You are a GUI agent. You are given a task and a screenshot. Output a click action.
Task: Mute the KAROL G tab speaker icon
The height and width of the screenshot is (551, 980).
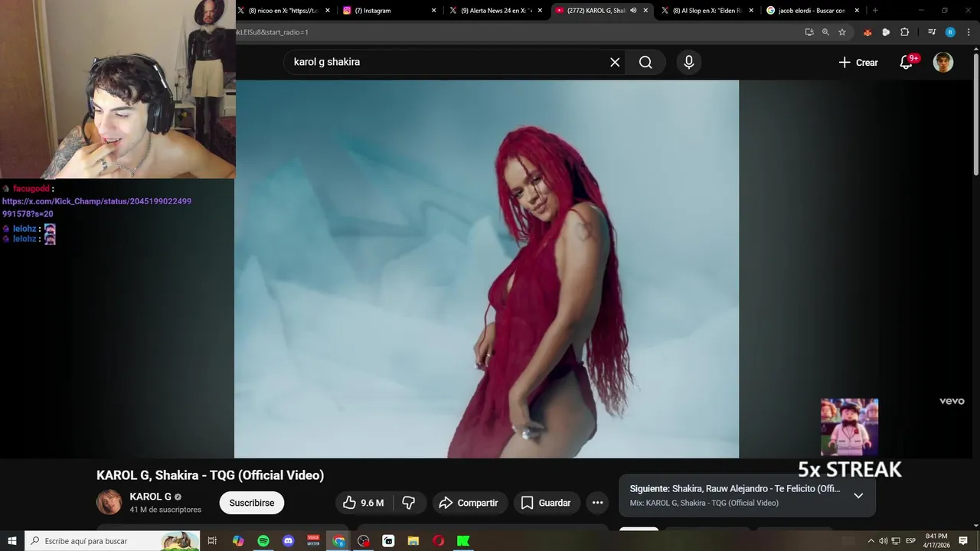[x=633, y=11]
